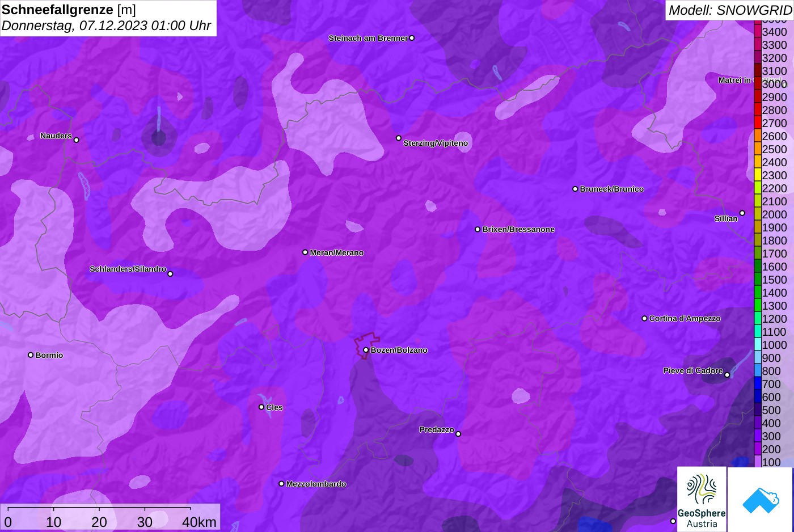
Task: Click the Bruneck/Brunico label
Action: pos(612,189)
